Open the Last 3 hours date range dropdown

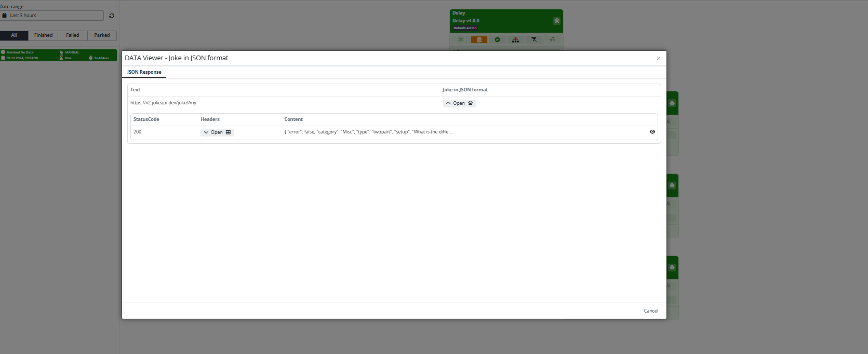pyautogui.click(x=52, y=16)
